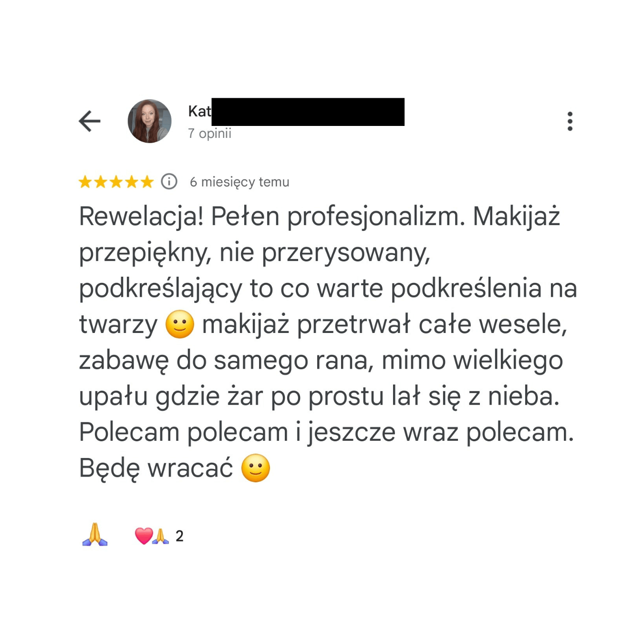Click the black redacted name bar
Image resolution: width=644 pixels, height=644 pixels.
308,112
